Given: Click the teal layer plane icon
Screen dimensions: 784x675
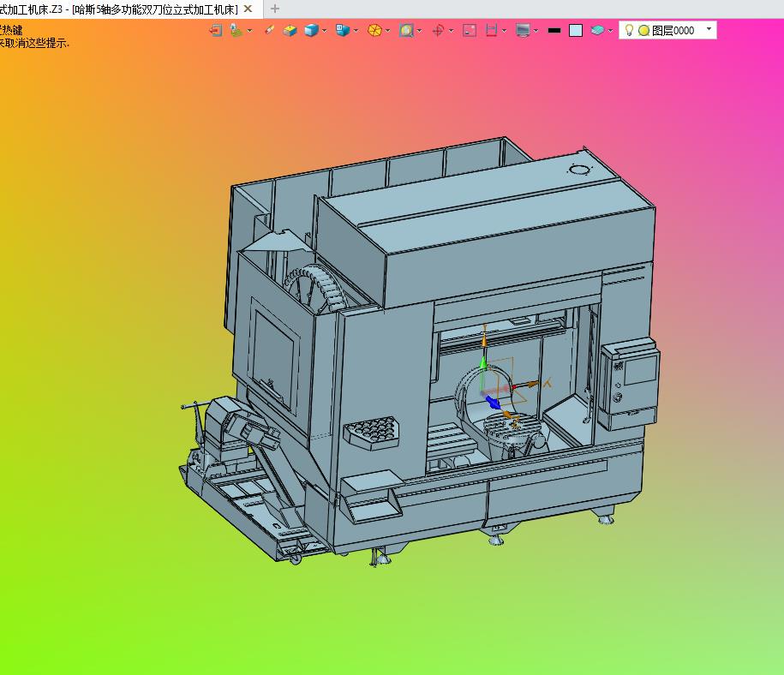Looking at the screenshot, I should pos(597,31).
